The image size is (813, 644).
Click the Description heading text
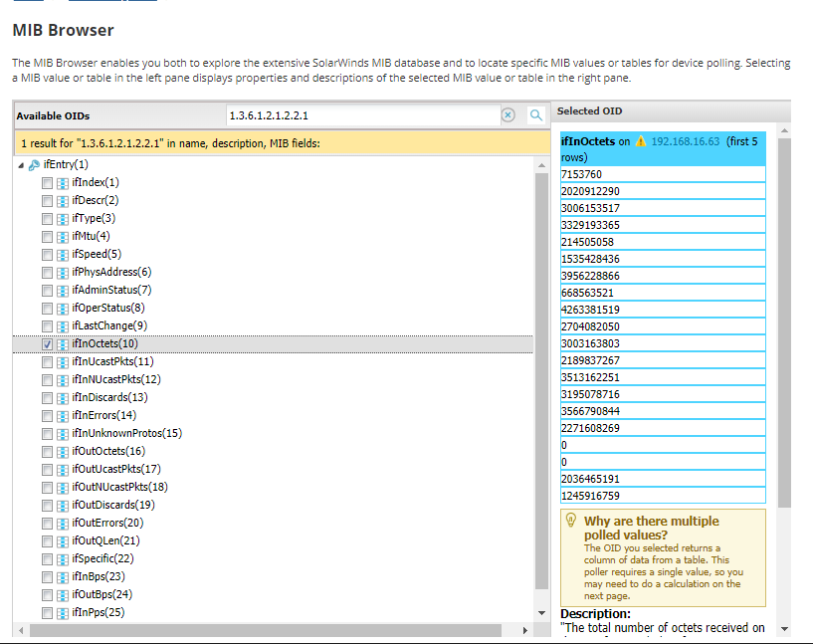tap(595, 614)
